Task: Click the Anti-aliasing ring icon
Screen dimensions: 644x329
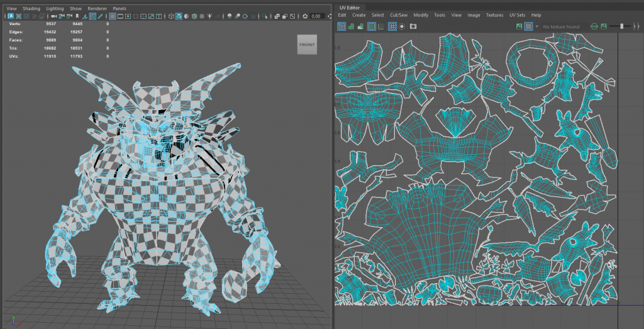Action: click(245, 16)
